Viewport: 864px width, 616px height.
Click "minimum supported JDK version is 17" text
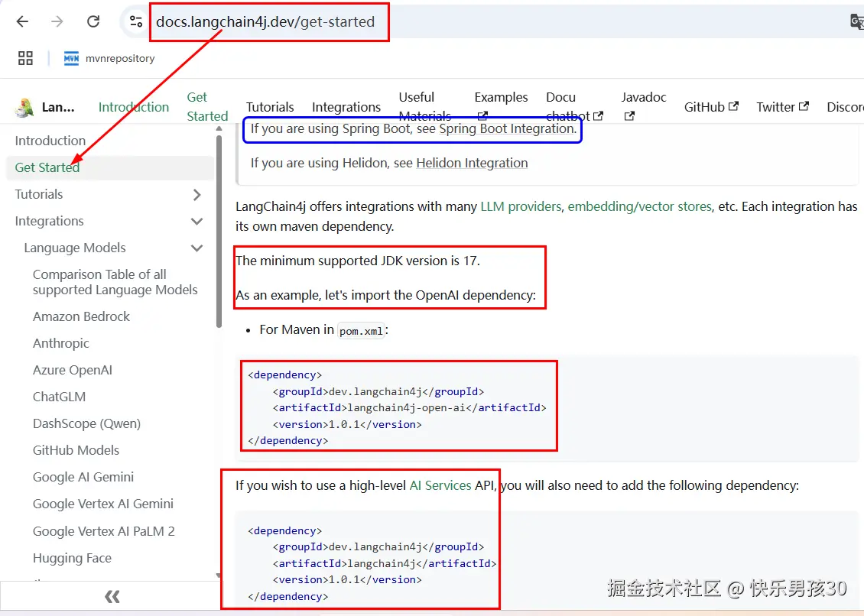point(358,261)
